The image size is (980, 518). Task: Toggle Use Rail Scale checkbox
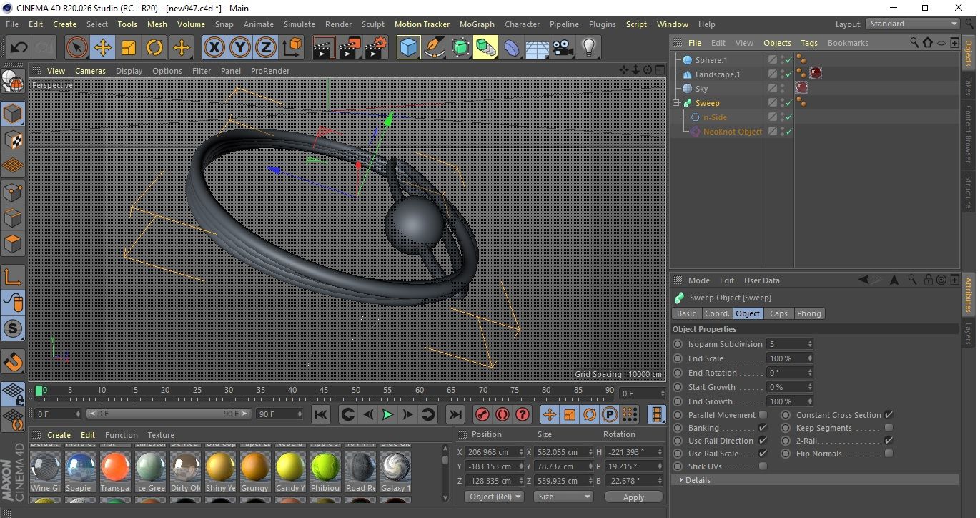click(763, 454)
